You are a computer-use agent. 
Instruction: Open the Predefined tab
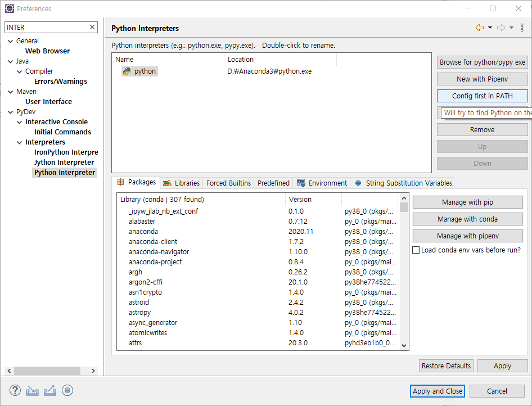[273, 183]
